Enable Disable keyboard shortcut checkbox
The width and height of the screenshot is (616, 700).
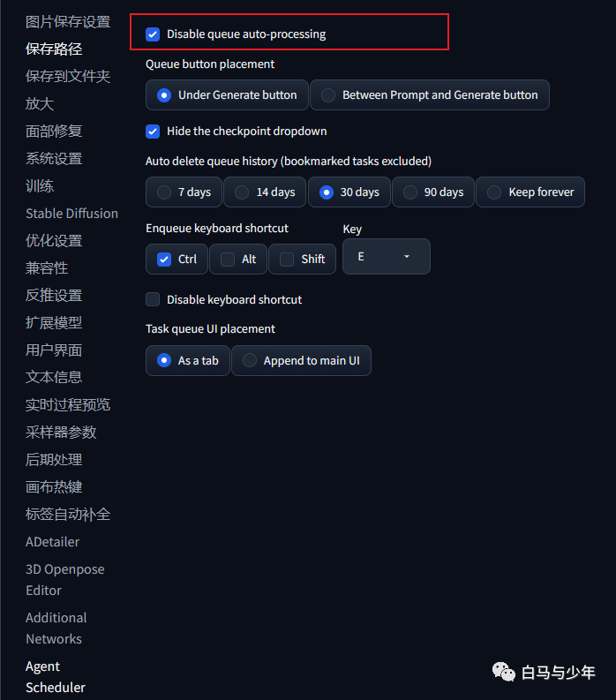pyautogui.click(x=153, y=299)
